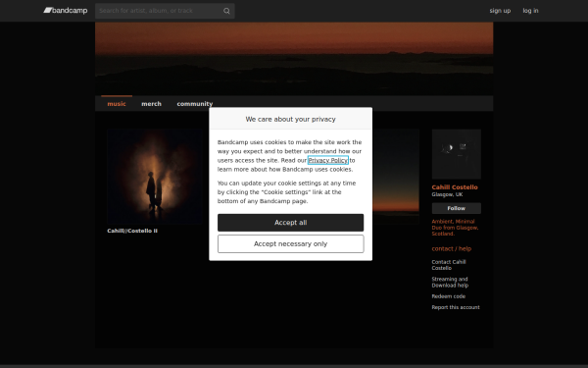
Task: Click the Glasgow, UK location text
Action: 447,194
